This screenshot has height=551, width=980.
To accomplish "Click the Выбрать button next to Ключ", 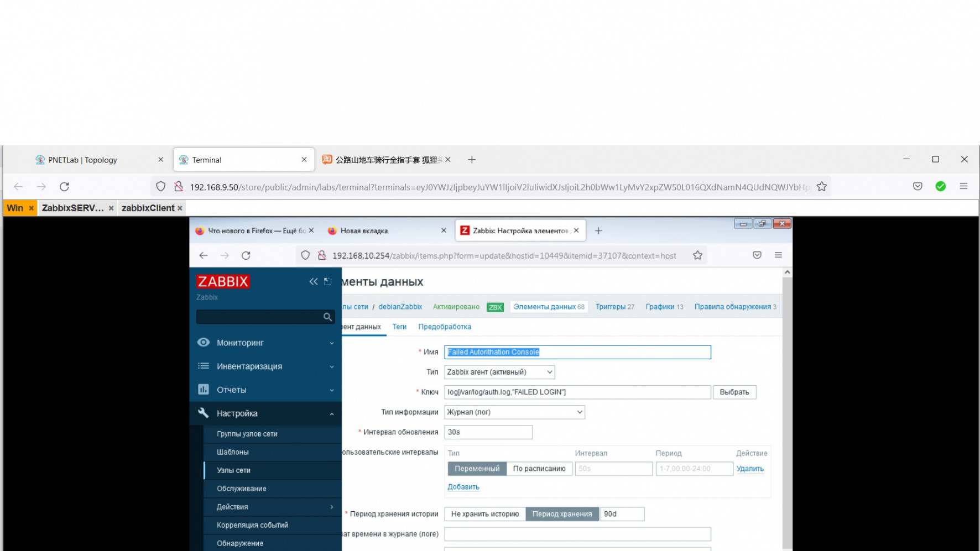I will tap(734, 392).
